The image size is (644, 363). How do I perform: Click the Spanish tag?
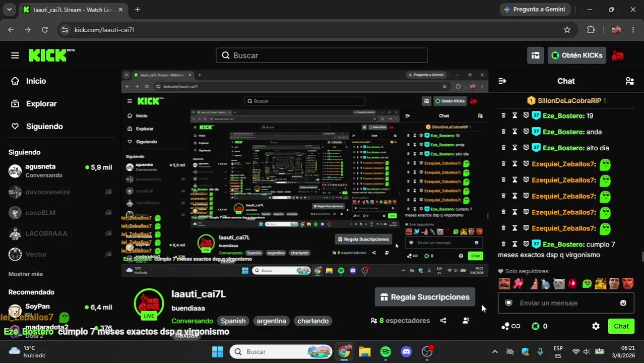233,321
